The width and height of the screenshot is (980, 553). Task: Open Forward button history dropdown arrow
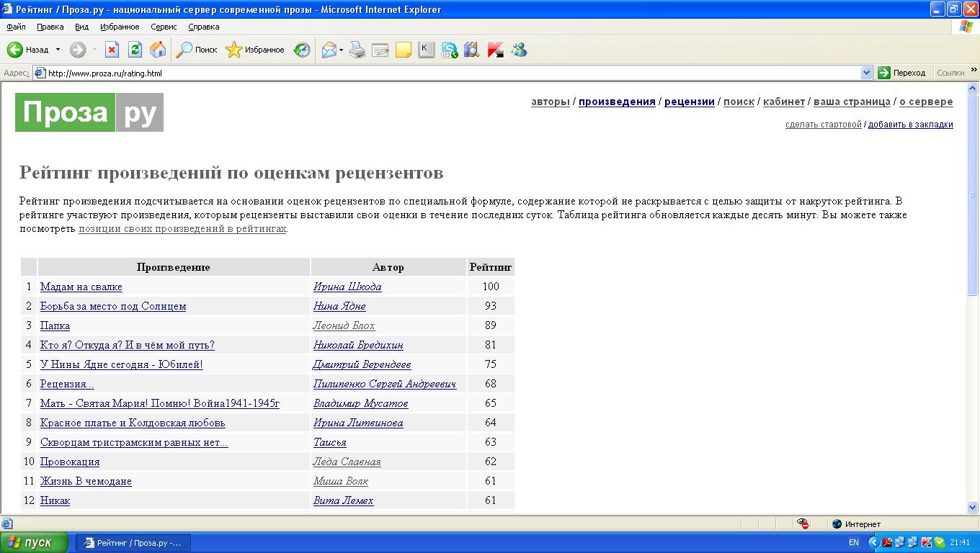pos(94,50)
